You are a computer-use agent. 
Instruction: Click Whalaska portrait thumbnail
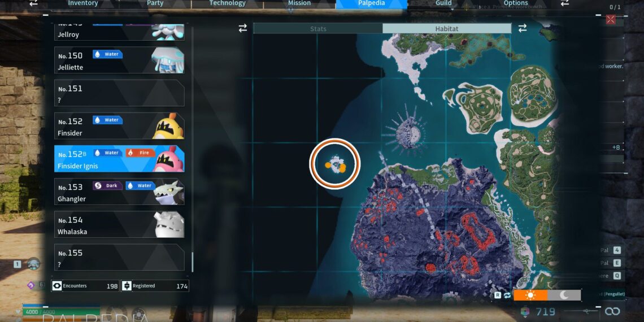pos(168,224)
